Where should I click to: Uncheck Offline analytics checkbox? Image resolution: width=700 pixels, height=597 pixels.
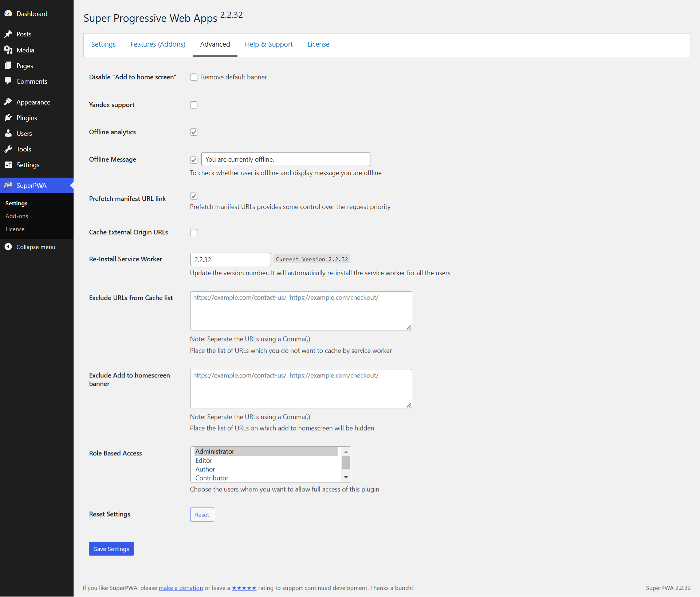click(x=194, y=132)
